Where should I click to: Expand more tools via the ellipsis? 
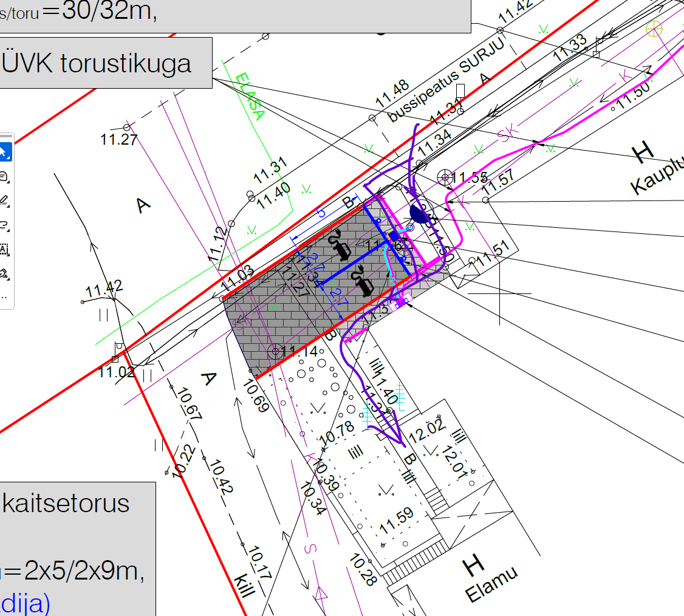[x=4, y=297]
